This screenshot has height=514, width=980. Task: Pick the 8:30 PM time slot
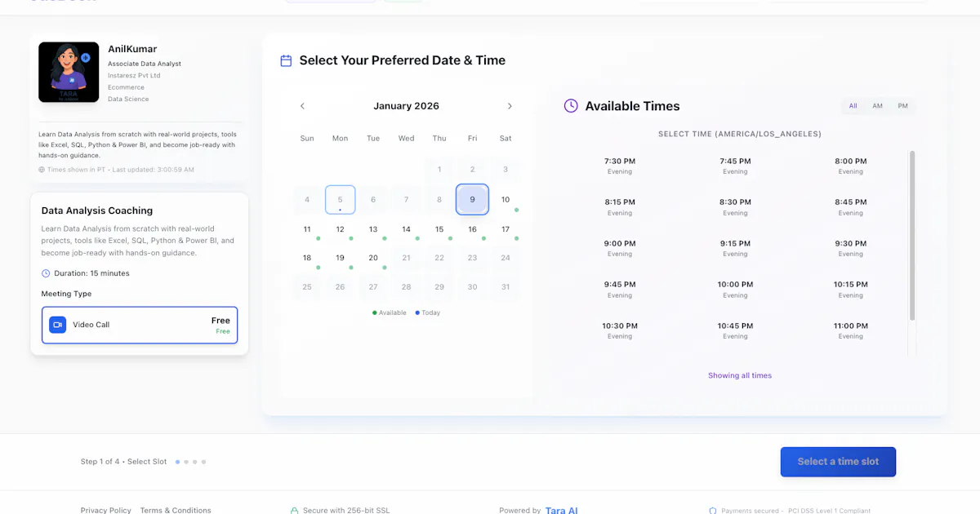click(735, 207)
